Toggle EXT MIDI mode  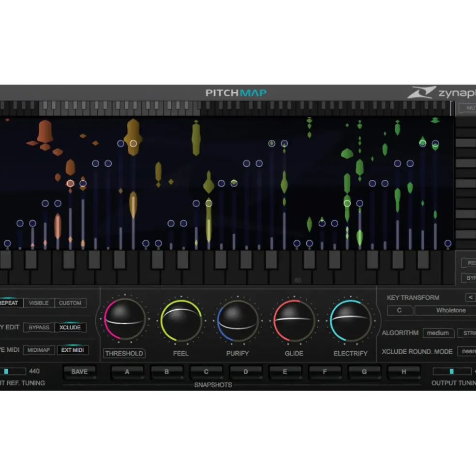tap(73, 350)
